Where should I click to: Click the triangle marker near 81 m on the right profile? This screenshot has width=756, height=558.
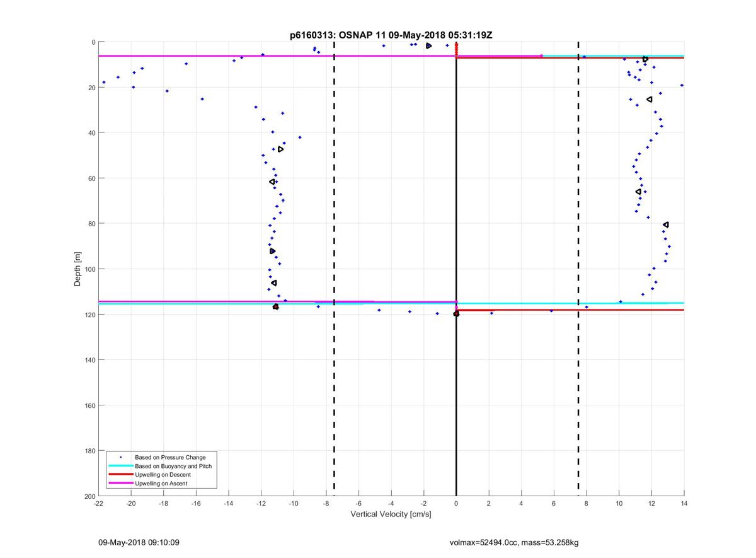tap(666, 224)
